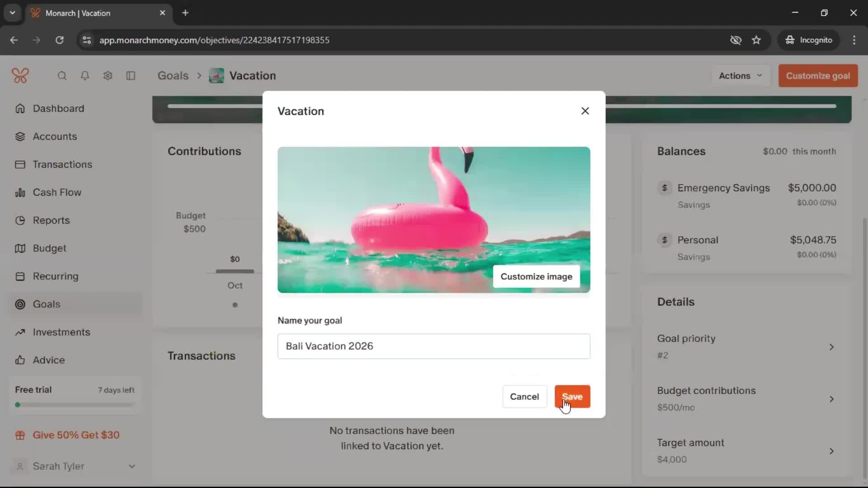Click the Name your goal text field
Screen dimensions: 868x488
pos(434,346)
